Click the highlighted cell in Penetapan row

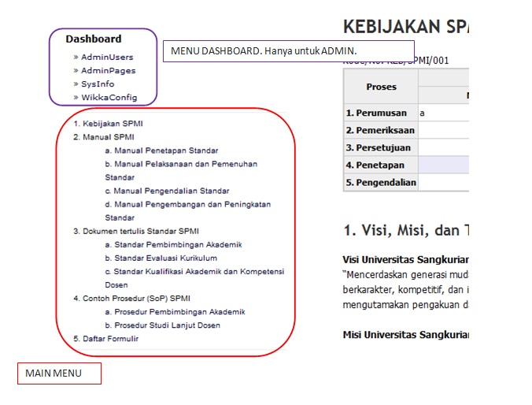(443, 165)
